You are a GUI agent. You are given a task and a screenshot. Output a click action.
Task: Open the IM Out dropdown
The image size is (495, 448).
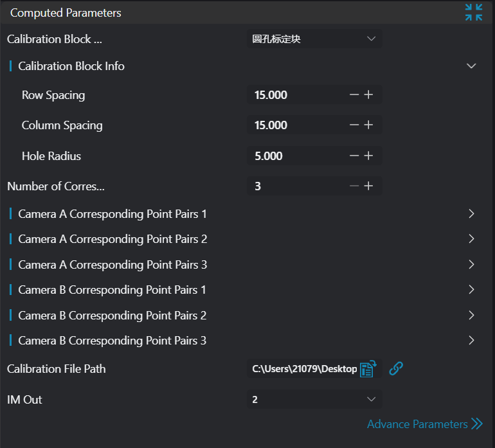(x=314, y=400)
